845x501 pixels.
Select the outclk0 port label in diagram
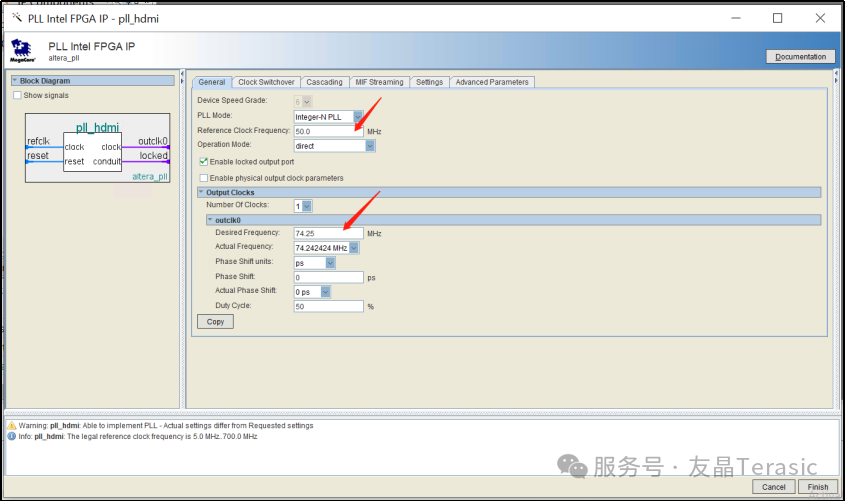[x=153, y=141]
